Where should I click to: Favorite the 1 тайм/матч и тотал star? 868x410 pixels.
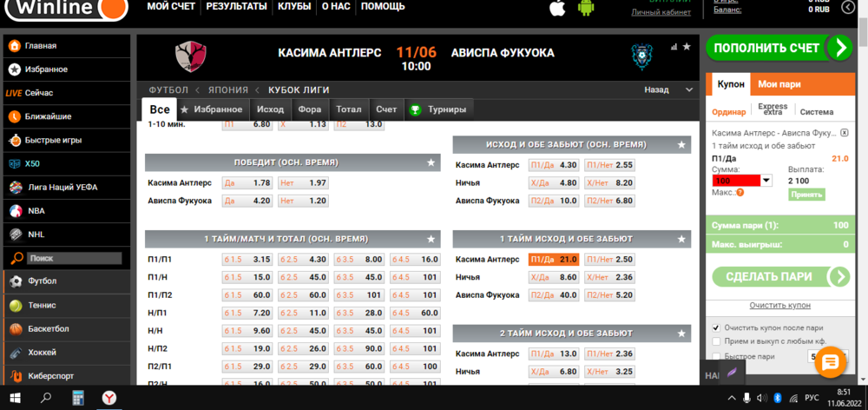coord(431,239)
